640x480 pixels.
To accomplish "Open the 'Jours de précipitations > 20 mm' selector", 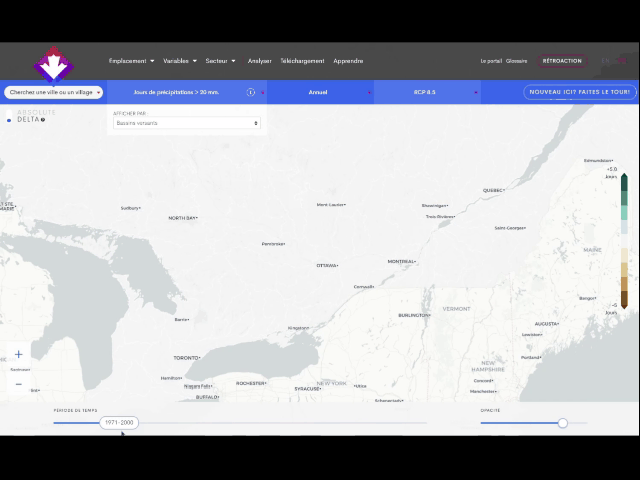I will pyautogui.click(x=187, y=92).
